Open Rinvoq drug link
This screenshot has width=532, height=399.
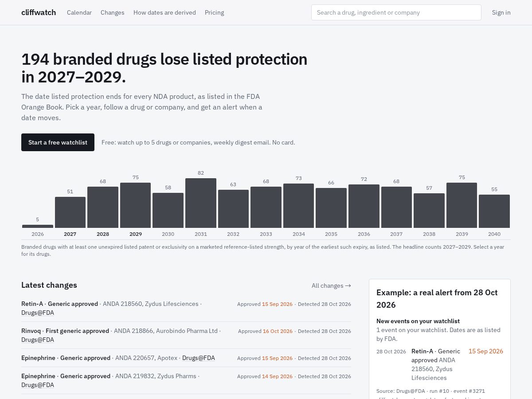tap(31, 331)
